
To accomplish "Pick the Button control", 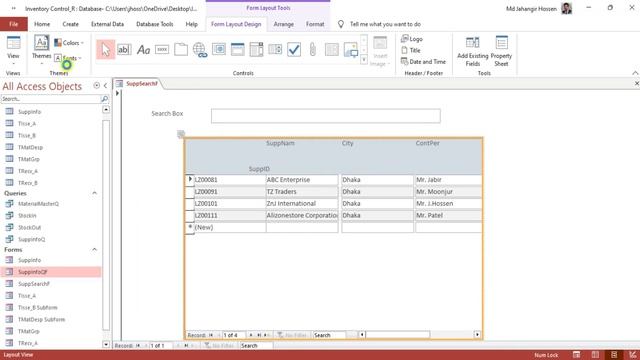I will (x=162, y=50).
